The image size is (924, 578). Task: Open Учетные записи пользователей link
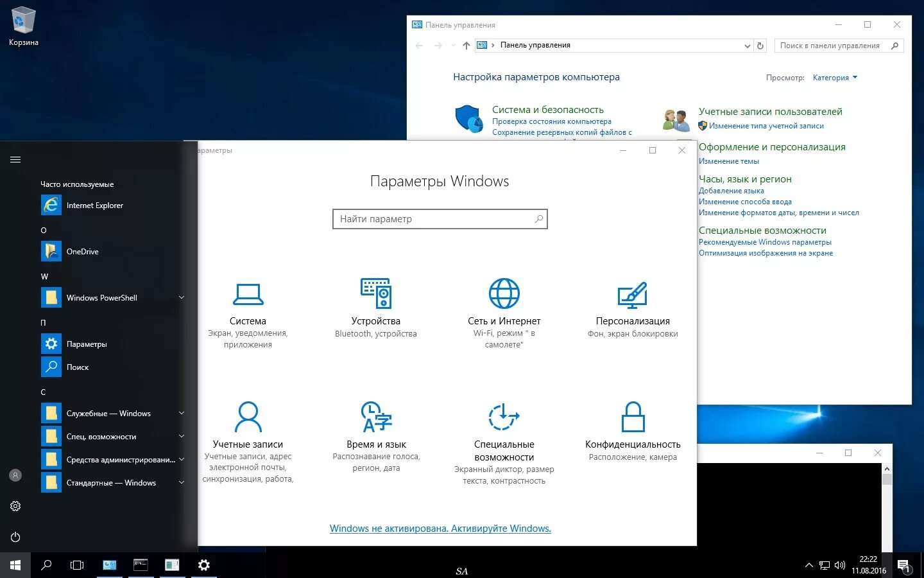(770, 112)
